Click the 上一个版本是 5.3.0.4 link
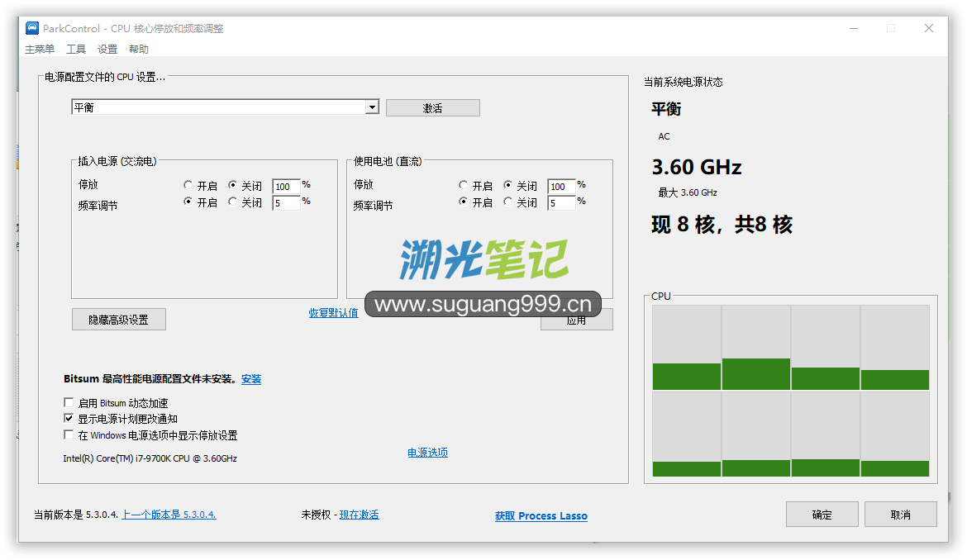 click(x=169, y=515)
